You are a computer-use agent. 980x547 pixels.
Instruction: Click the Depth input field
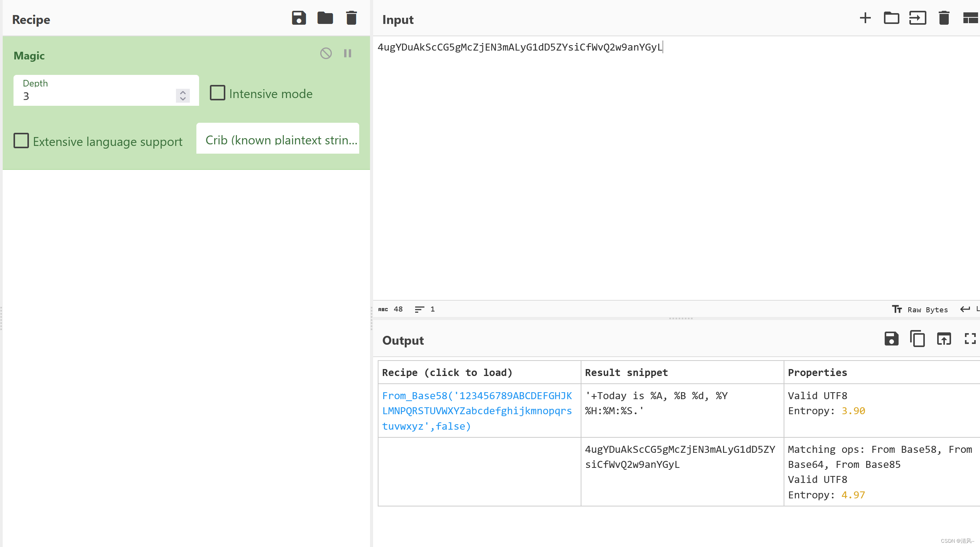pyautogui.click(x=106, y=90)
